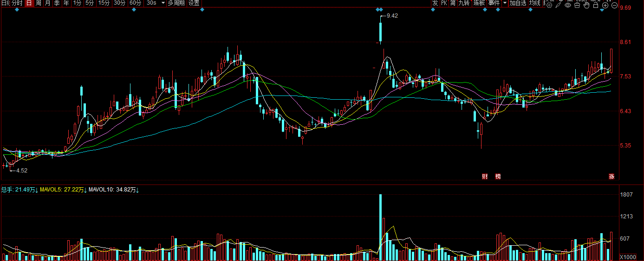
Task: Switch to 季 quarterly period
Action: [x=57, y=3]
